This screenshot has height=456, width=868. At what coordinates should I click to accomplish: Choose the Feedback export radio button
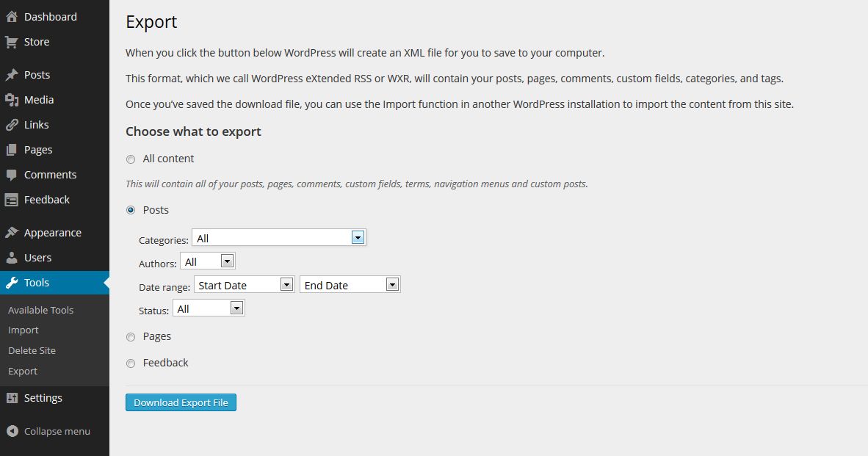[x=131, y=363]
